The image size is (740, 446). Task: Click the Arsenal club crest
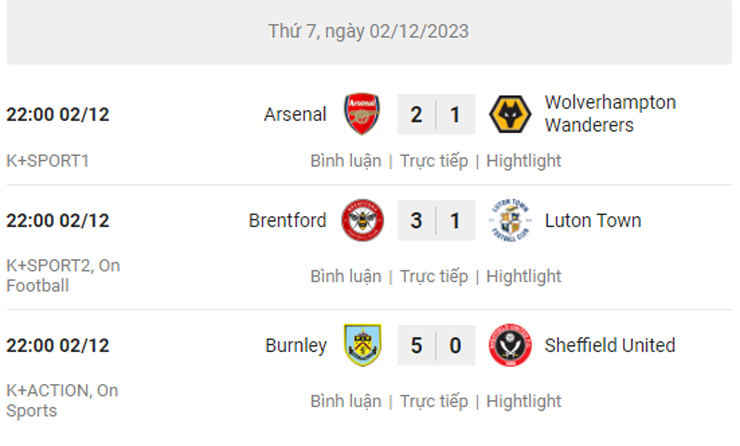[x=362, y=114]
